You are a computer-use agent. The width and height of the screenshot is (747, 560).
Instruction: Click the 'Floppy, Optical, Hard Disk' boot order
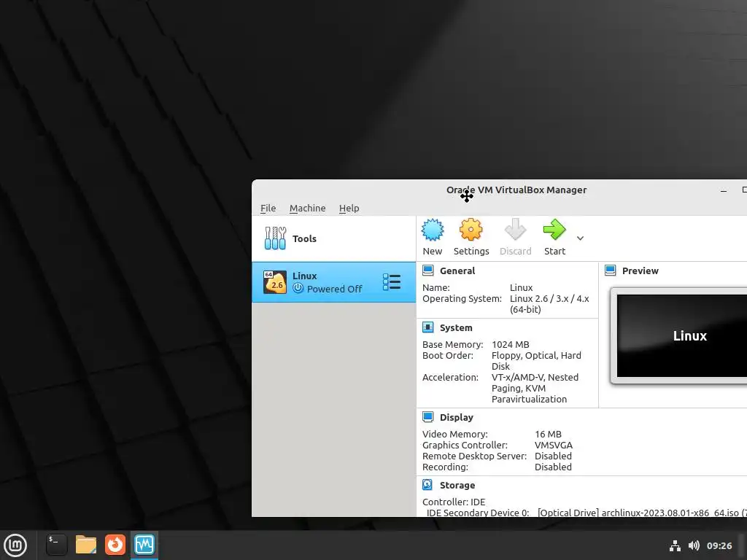pos(536,360)
